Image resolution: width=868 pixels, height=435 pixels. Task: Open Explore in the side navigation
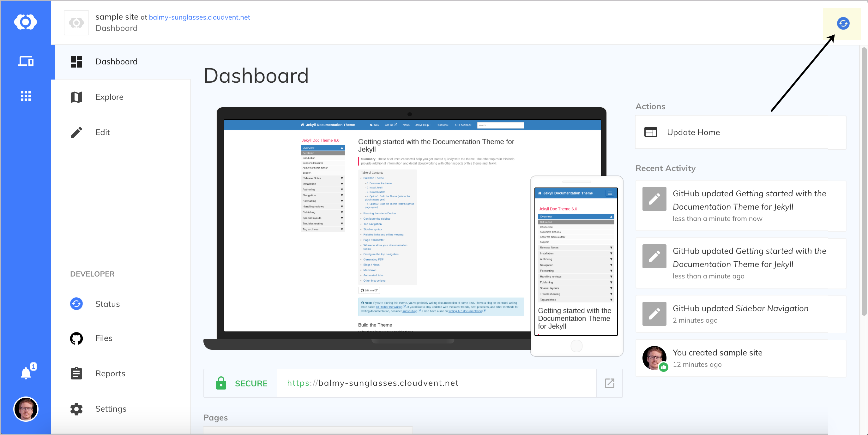coord(121,97)
